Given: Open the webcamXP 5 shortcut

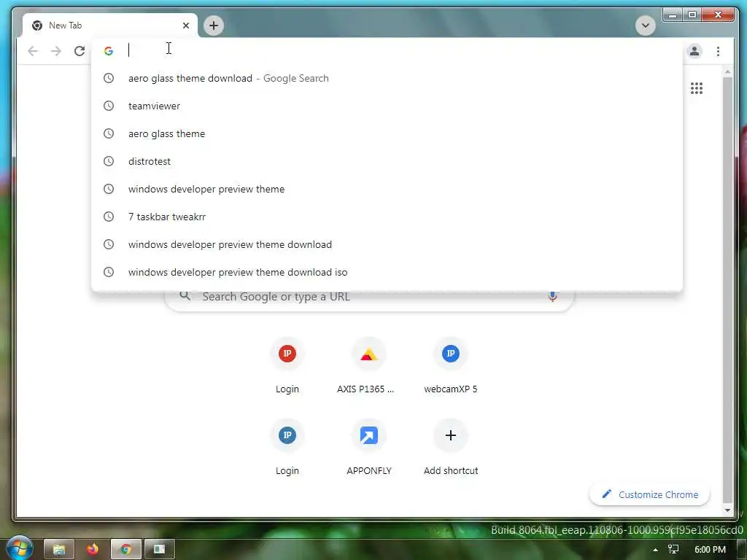Looking at the screenshot, I should point(451,367).
